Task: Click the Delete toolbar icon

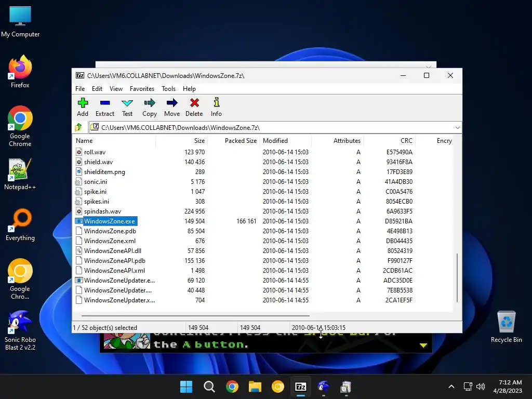Action: 194,107
